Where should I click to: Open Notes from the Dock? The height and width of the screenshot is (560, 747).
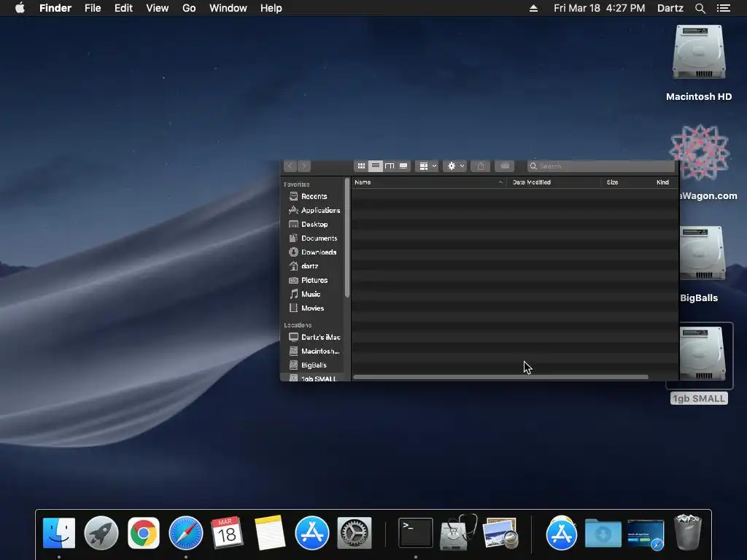[270, 533]
